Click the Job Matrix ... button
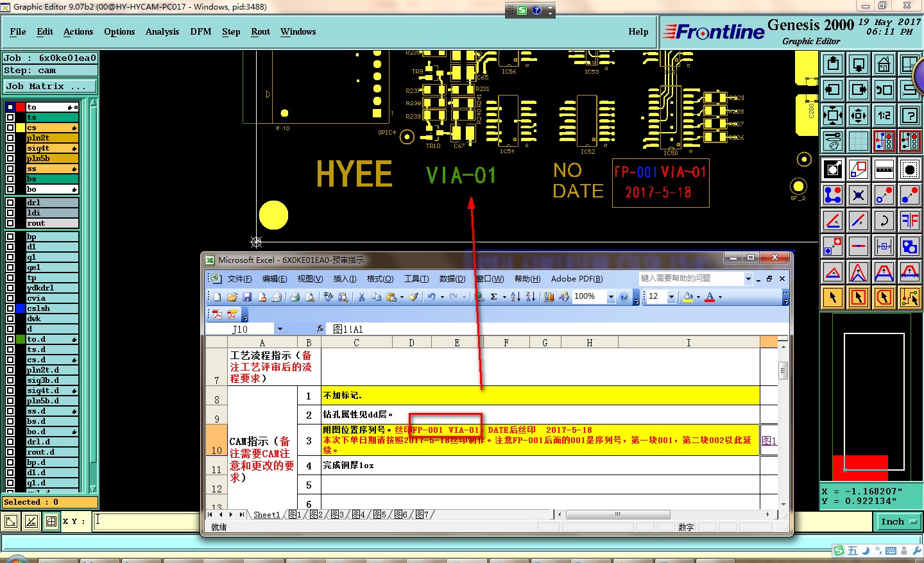924x563 pixels. (x=50, y=86)
